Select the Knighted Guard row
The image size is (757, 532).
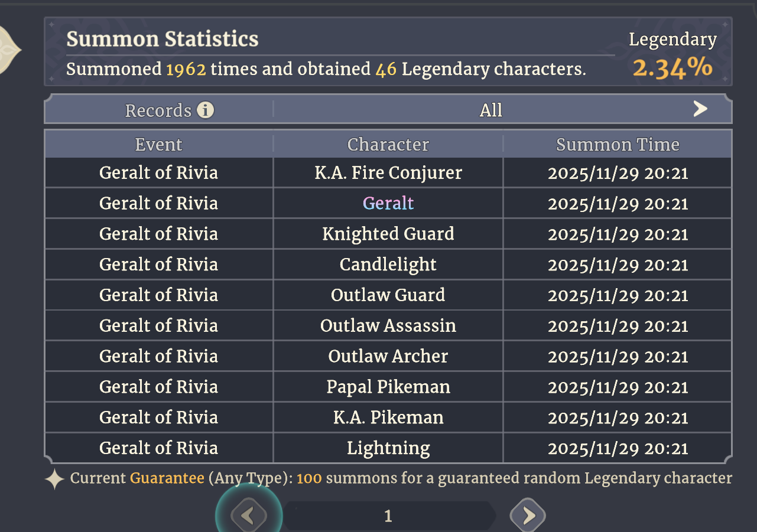[388, 234]
